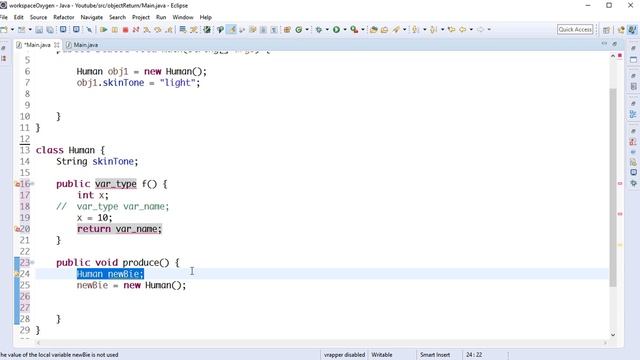Close the *Main.java editor tab

pos(57,45)
